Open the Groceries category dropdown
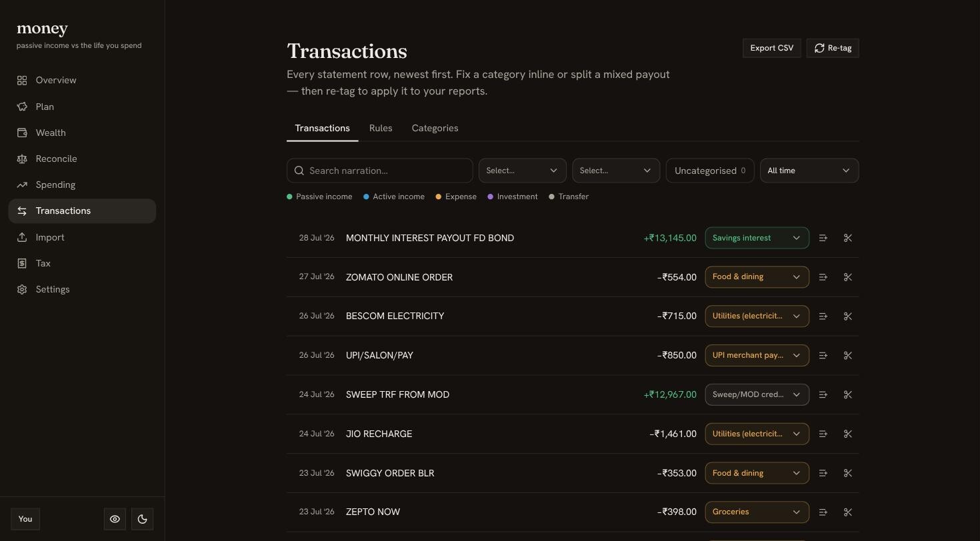 pyautogui.click(x=757, y=512)
